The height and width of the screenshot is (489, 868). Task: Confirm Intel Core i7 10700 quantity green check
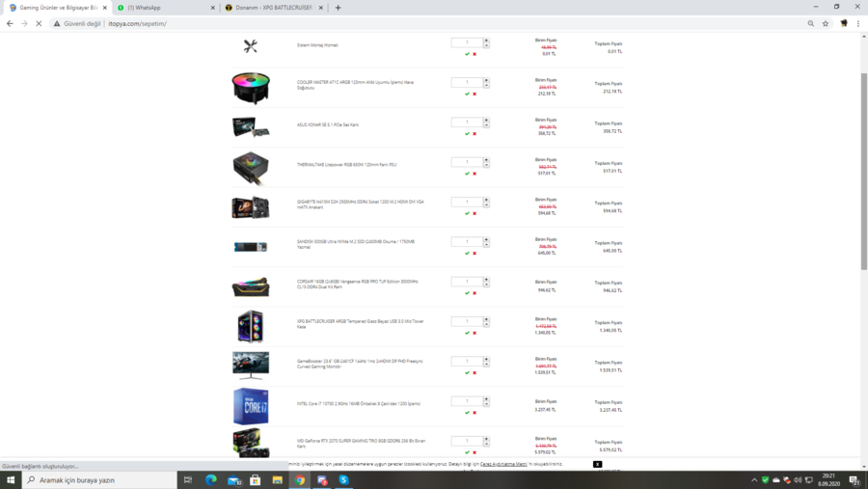click(x=467, y=413)
